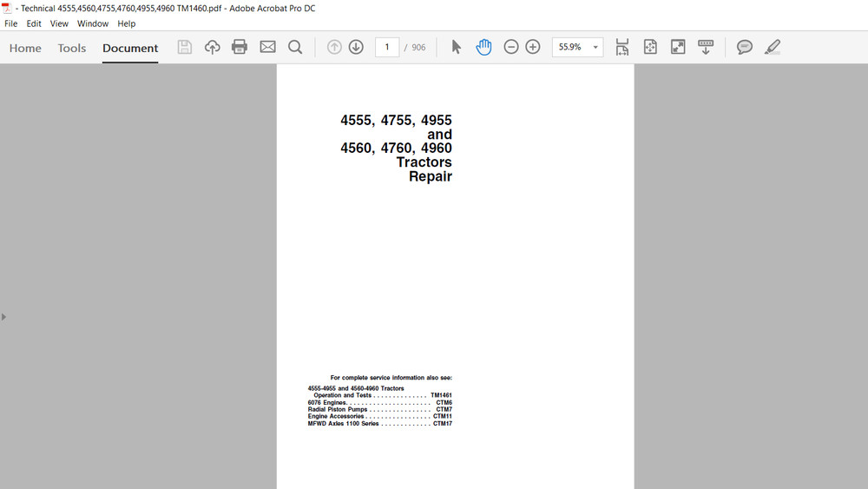The image size is (868, 489).
Task: Open the Help menu
Action: click(126, 23)
